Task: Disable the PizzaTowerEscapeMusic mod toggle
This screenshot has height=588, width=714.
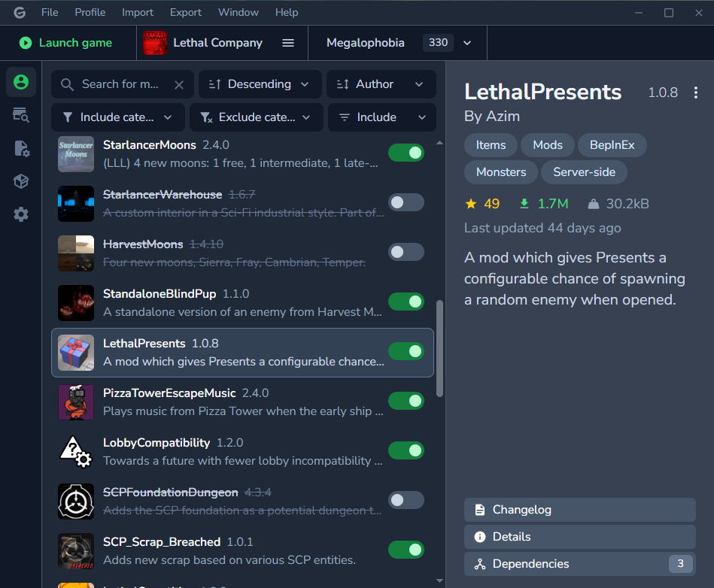Action: point(406,401)
